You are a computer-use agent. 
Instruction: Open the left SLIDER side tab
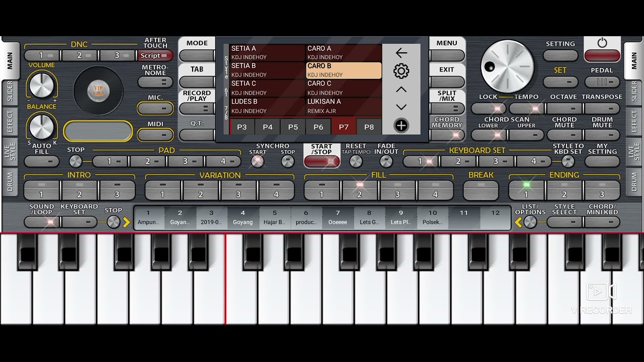pos(10,92)
